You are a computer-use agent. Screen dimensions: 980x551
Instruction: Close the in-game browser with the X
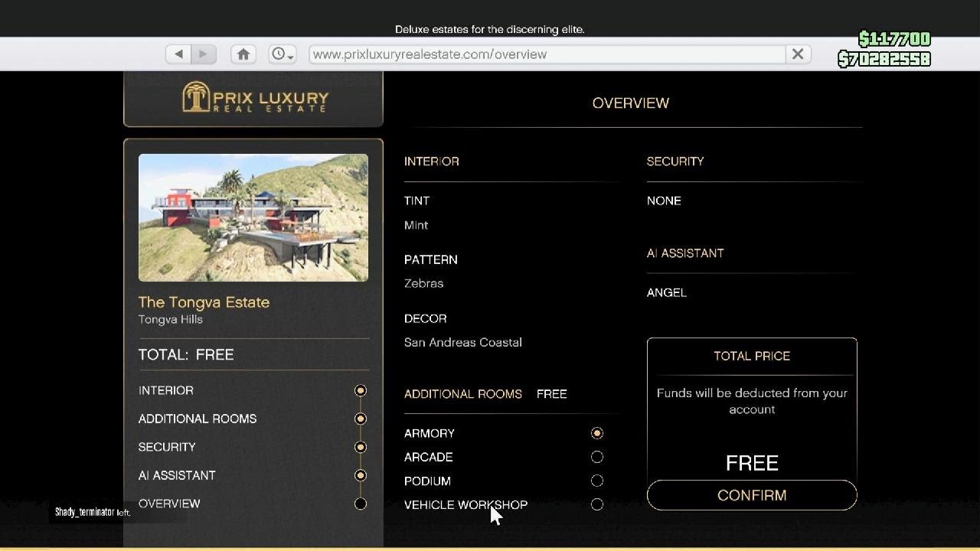pos(798,54)
